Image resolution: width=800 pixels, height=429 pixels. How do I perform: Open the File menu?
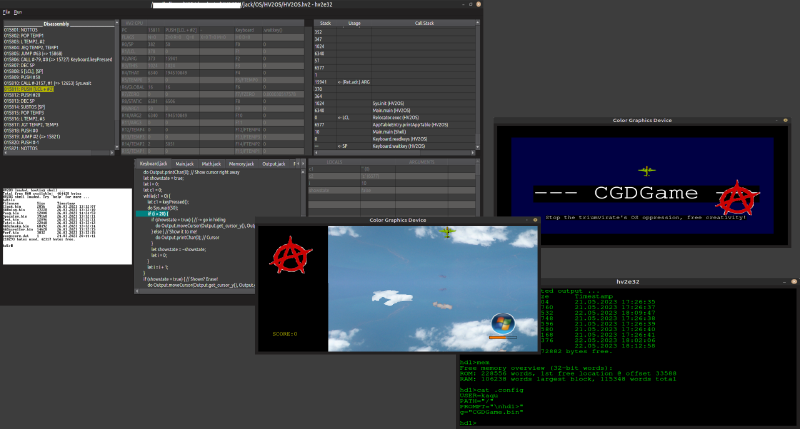click(5, 11)
